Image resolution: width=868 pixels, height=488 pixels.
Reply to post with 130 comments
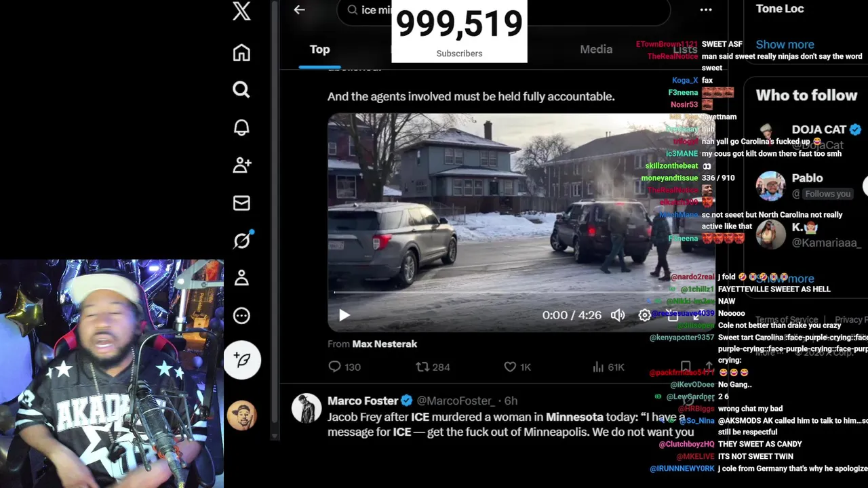(344, 367)
